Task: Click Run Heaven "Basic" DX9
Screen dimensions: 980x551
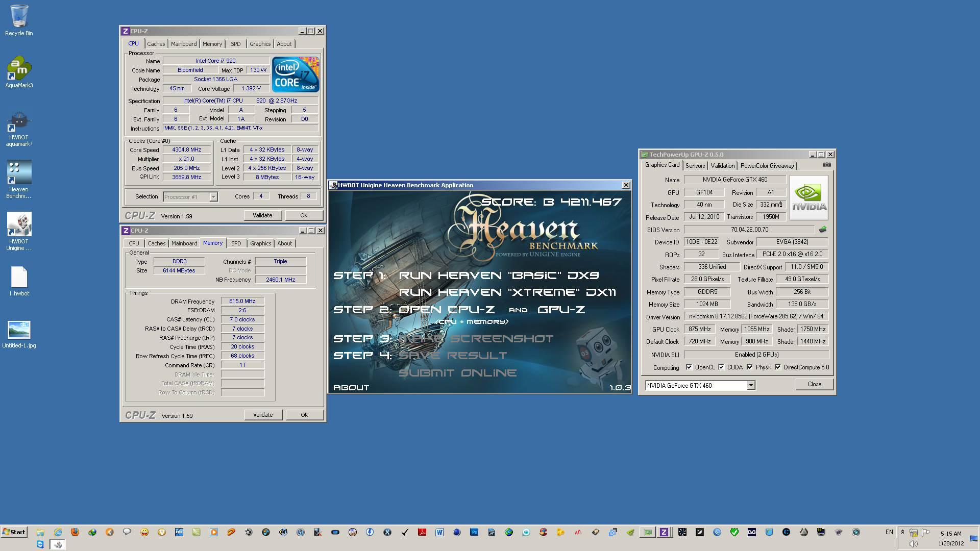Action: [499, 275]
